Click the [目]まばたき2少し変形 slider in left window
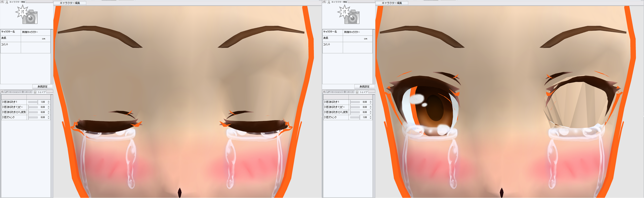Viewport: 644px width, 198px height. pos(33,112)
